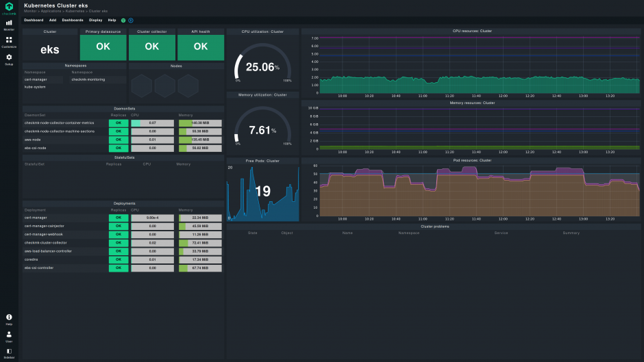This screenshot has height=362, width=644.
Task: Click the Free Pods graph showing 19
Action: tap(262, 192)
